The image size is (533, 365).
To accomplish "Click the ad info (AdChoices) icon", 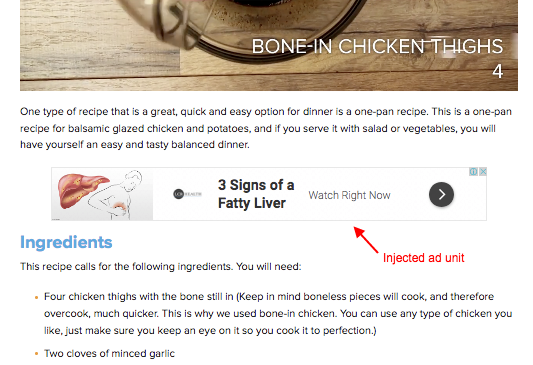I will (473, 172).
